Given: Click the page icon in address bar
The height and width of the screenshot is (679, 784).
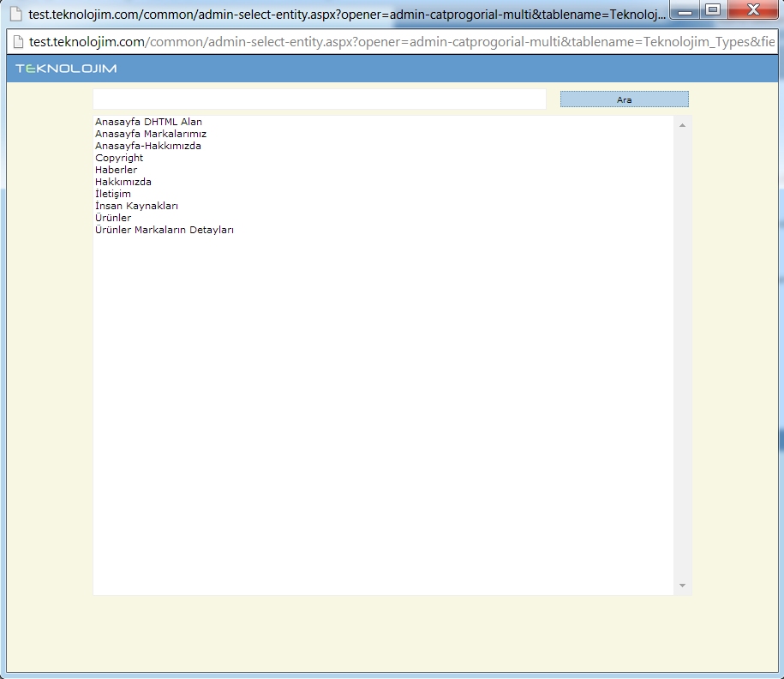Looking at the screenshot, I should (x=18, y=41).
